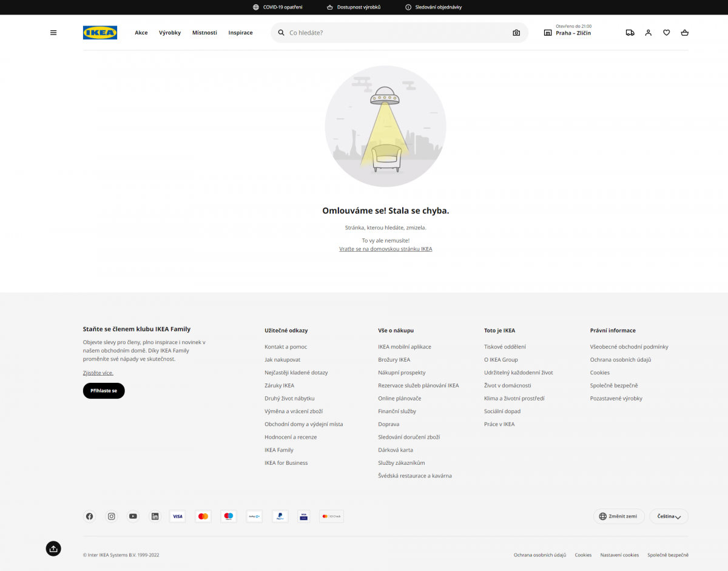Open IKEA YouTube icon
728x571 pixels.
[133, 516]
